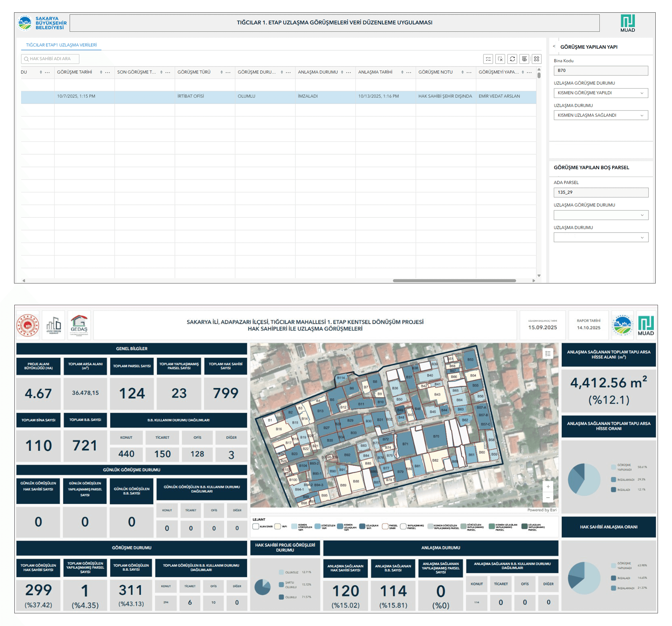Screen dimensions: 672x626
Task: Select Tığcılar Etap1 Uzlaşma Verileri tab
Action: click(61, 45)
